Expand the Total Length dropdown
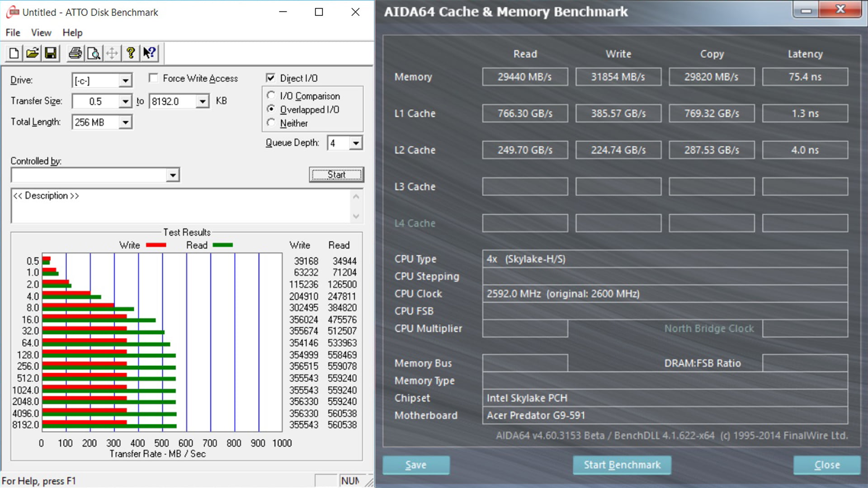 coord(125,122)
